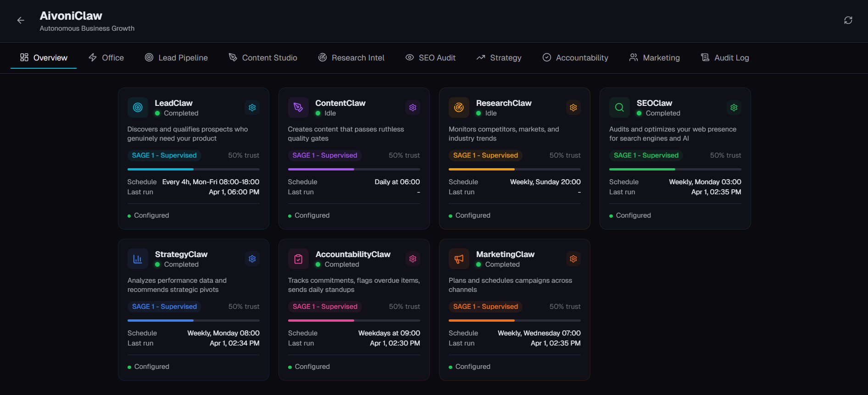The width and height of the screenshot is (868, 395).
Task: Go to the Content Studio tab
Action: tap(263, 58)
